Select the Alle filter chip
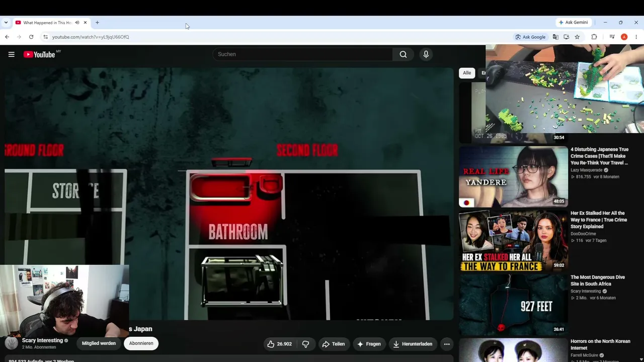The width and height of the screenshot is (644, 362). coord(467,73)
